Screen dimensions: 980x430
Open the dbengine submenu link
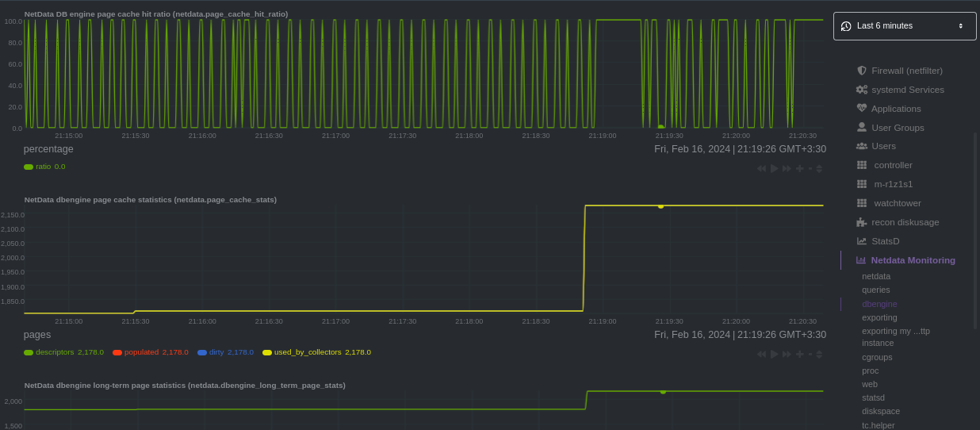click(x=879, y=304)
